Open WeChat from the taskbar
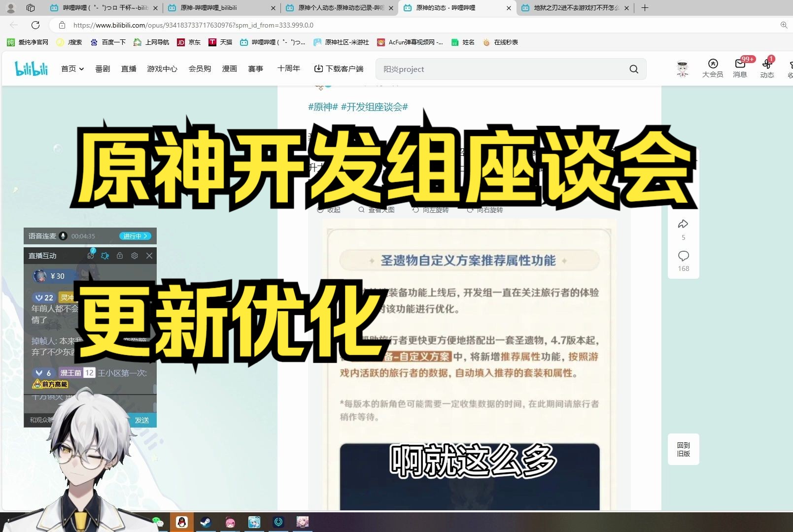This screenshot has height=532, width=793. point(157,522)
